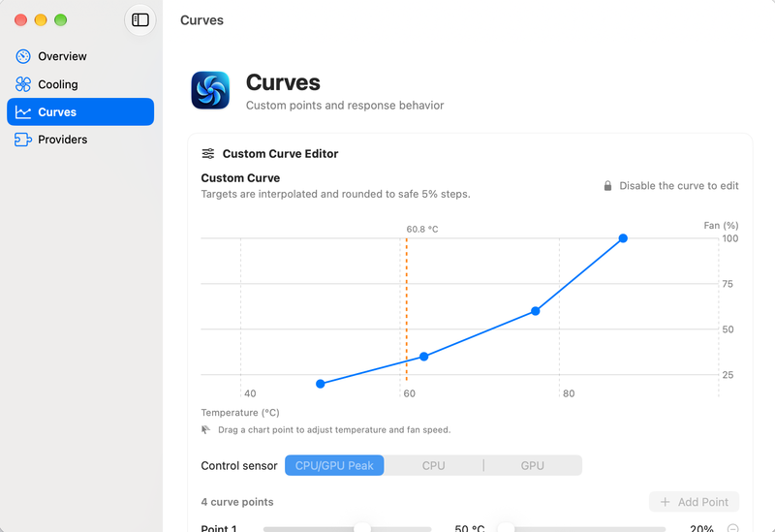Click the Curves chart icon in sidebar
This screenshot has height=532, width=775.
click(x=22, y=112)
